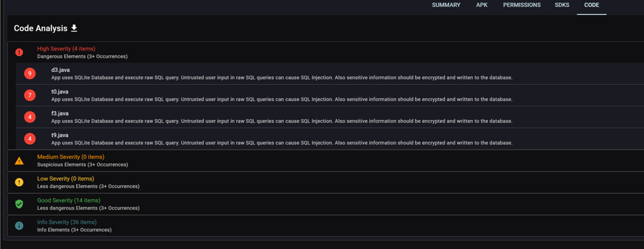Click Less dangerous Elements subtitle under Low Severity

point(88,186)
